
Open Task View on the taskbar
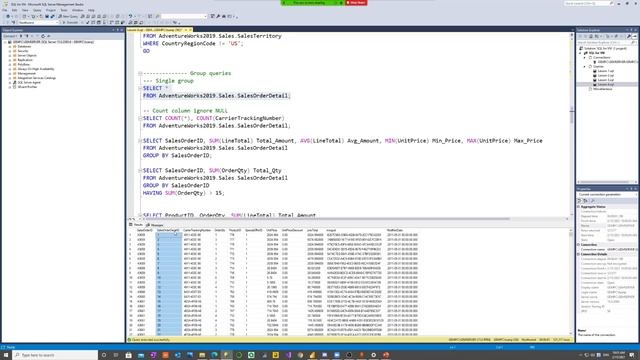116,355
